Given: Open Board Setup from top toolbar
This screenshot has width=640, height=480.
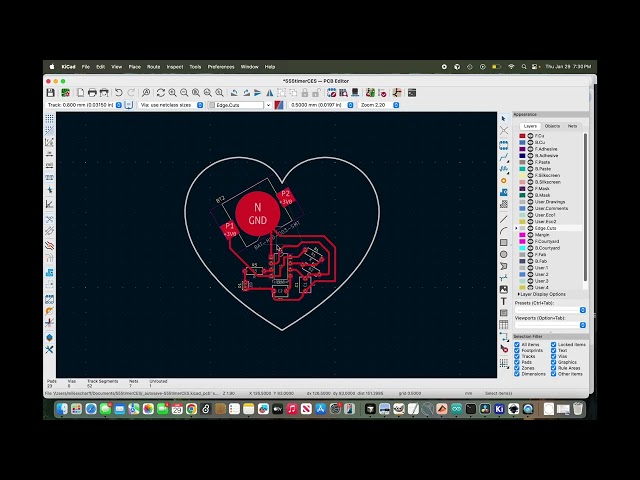Looking at the screenshot, I should coord(65,93).
